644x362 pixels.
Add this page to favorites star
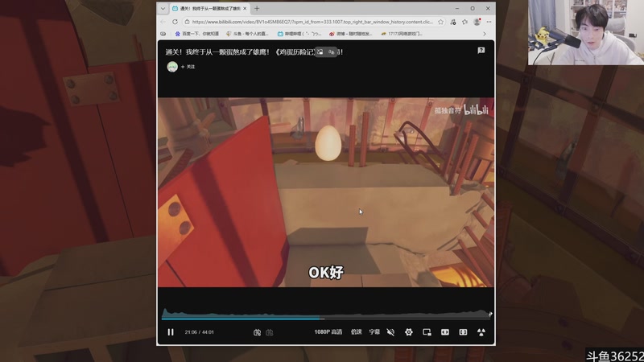pyautogui.click(x=440, y=22)
